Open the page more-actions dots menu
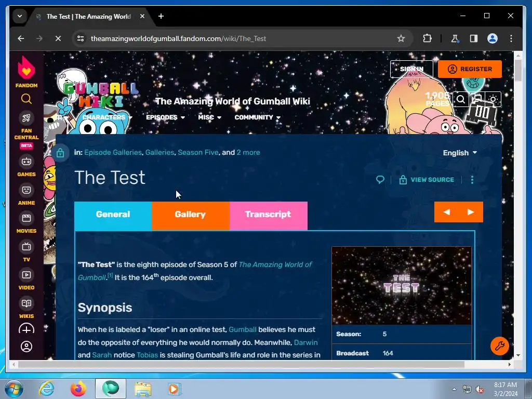The image size is (532, 399). pos(472,179)
